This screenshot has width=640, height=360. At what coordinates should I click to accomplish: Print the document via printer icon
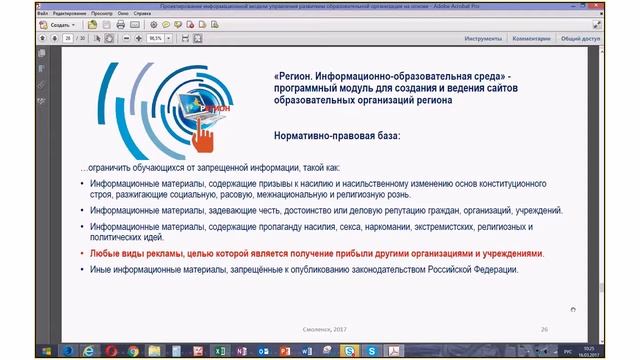[120, 25]
